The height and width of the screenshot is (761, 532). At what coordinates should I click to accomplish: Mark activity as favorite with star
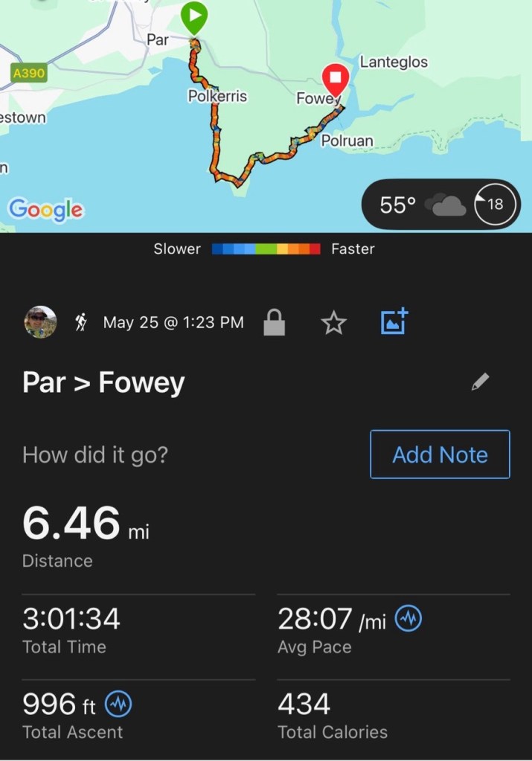(x=333, y=323)
